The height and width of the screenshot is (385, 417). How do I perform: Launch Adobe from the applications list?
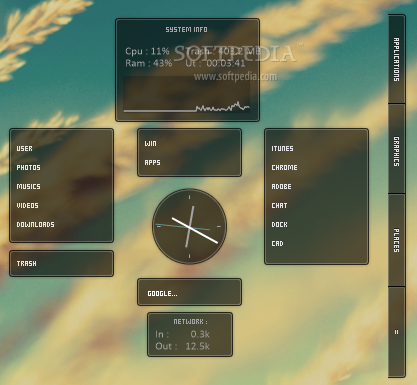tap(281, 187)
